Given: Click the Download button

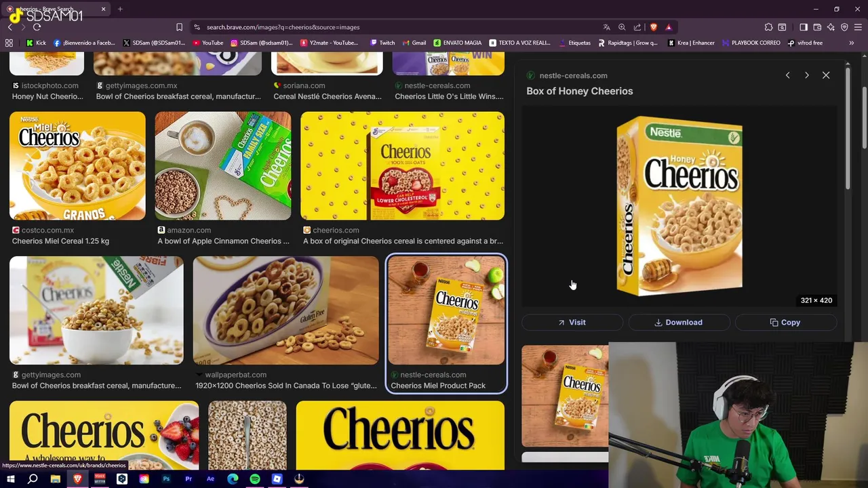Looking at the screenshot, I should pyautogui.click(x=679, y=323).
